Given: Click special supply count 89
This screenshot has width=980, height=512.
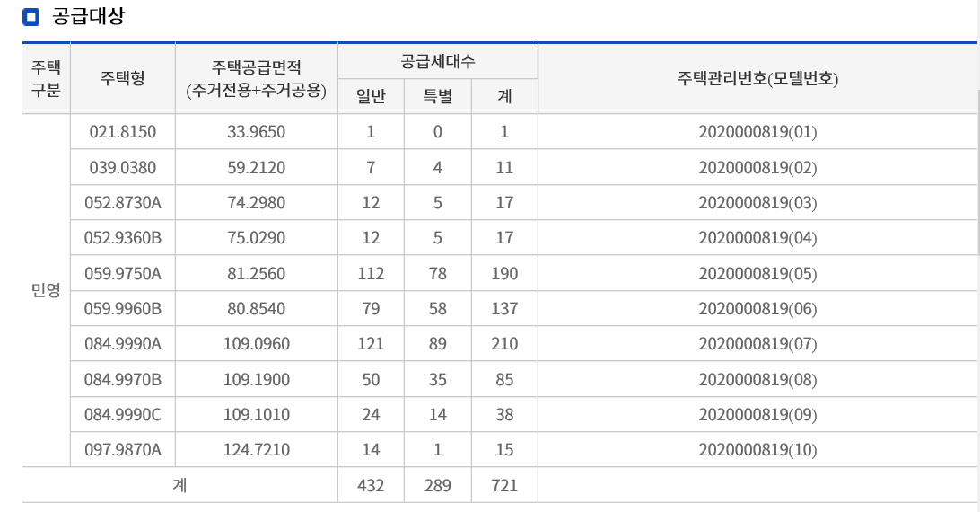Looking at the screenshot, I should pos(438,344).
